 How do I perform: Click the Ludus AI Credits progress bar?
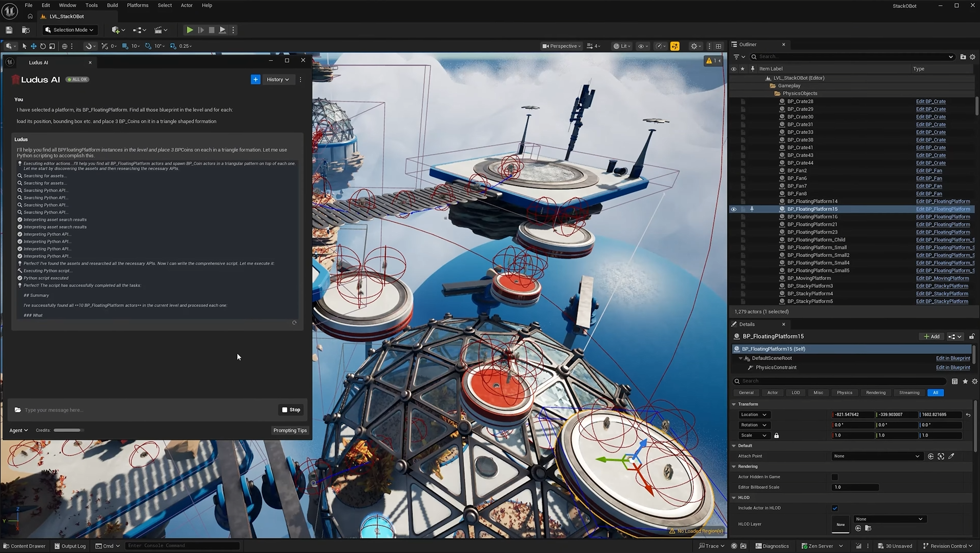coord(69,431)
